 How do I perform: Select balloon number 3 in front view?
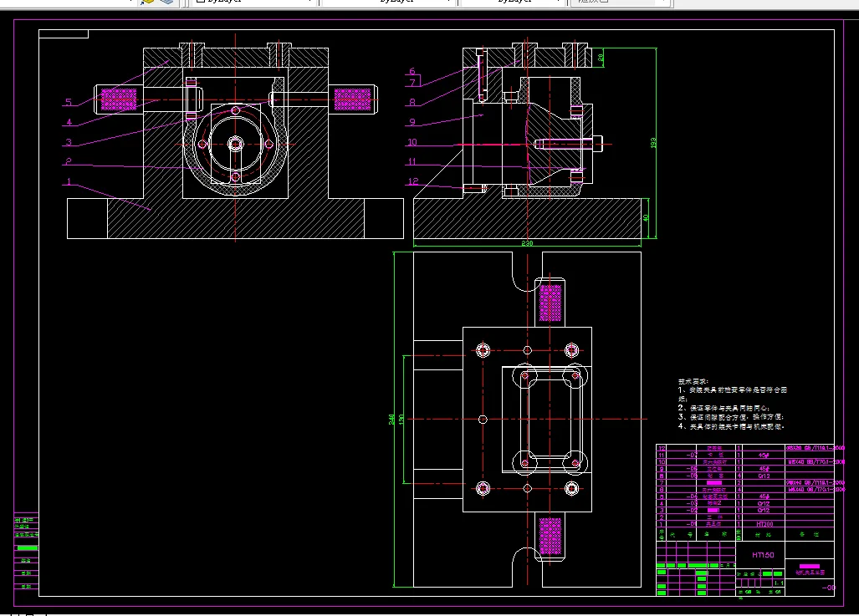(69, 142)
